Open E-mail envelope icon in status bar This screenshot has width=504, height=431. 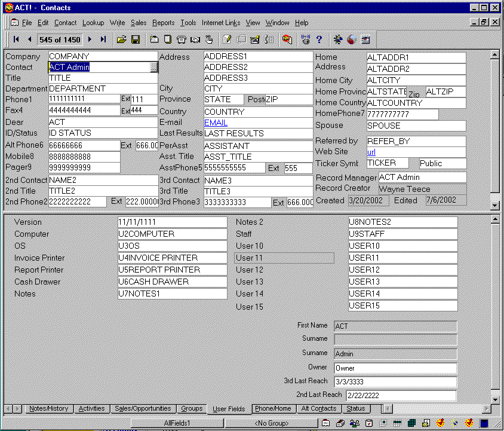[426, 423]
